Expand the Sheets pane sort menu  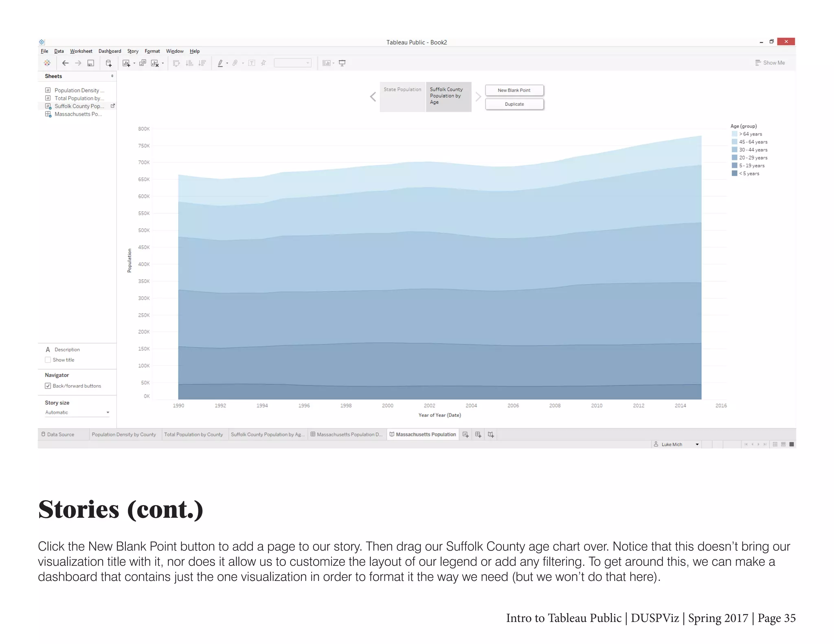pyautogui.click(x=112, y=76)
